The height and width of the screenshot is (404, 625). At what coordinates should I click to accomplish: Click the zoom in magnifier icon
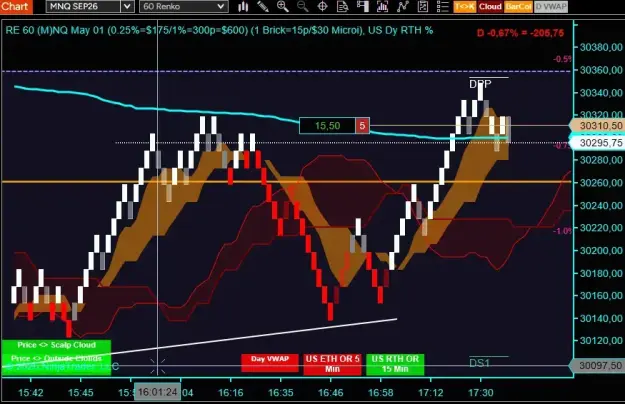(x=283, y=6)
